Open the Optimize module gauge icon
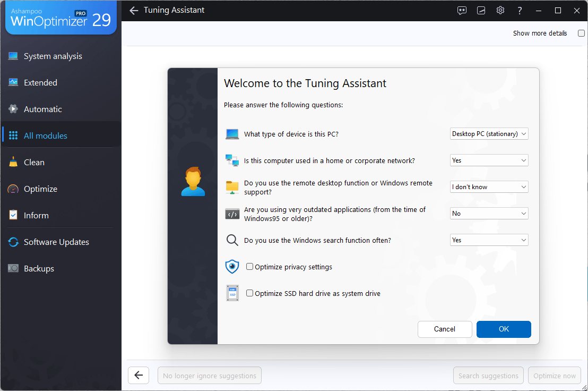Screen dimensions: 588x391 [13, 189]
